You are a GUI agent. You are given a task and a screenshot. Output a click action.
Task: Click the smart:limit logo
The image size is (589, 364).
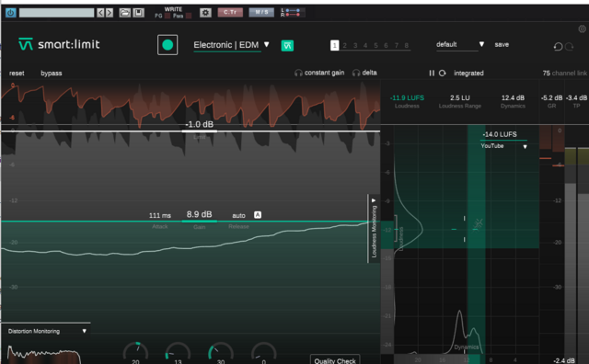click(59, 44)
